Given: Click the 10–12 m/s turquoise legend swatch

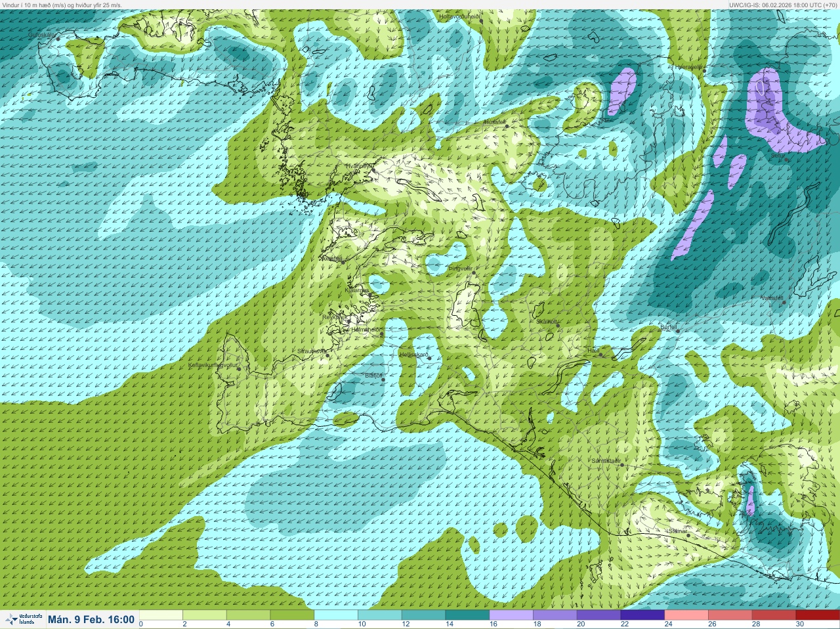Looking at the screenshot, I should pos(380,615).
